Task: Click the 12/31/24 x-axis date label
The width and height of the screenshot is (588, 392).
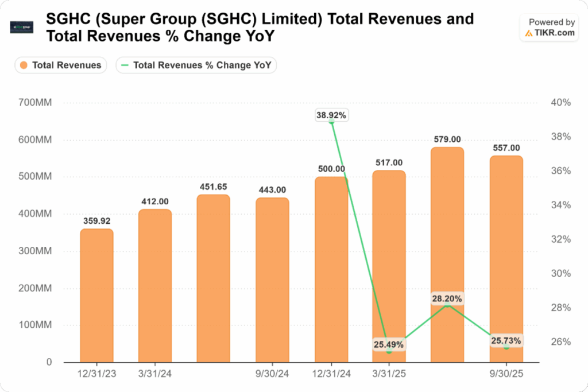Action: (331, 373)
